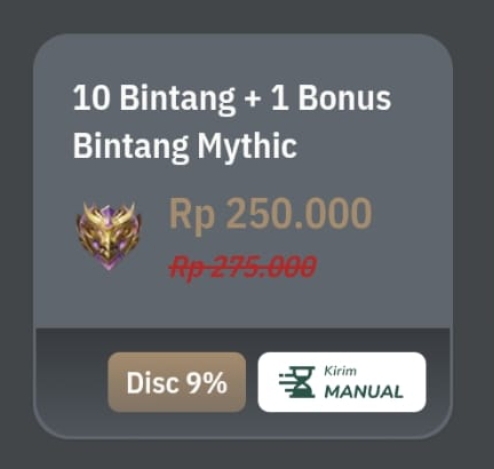
Task: Click the Mythic rank emblem icon
Action: (x=109, y=236)
